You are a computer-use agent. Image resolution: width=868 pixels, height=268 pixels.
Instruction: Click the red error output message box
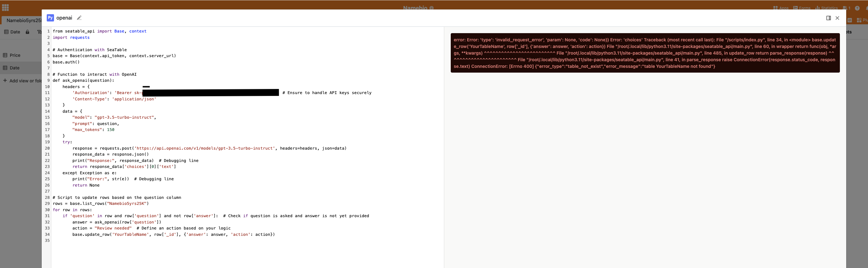click(645, 53)
